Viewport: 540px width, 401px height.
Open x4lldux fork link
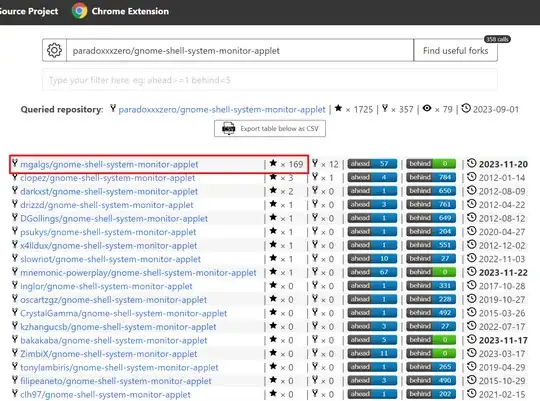click(108, 246)
